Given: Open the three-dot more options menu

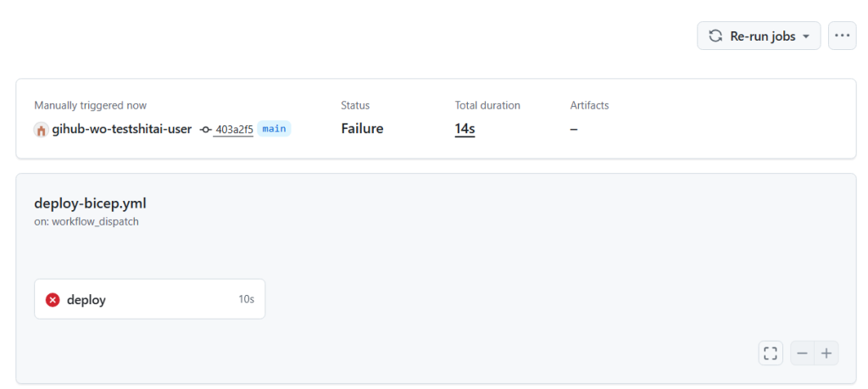Looking at the screenshot, I should tap(842, 36).
